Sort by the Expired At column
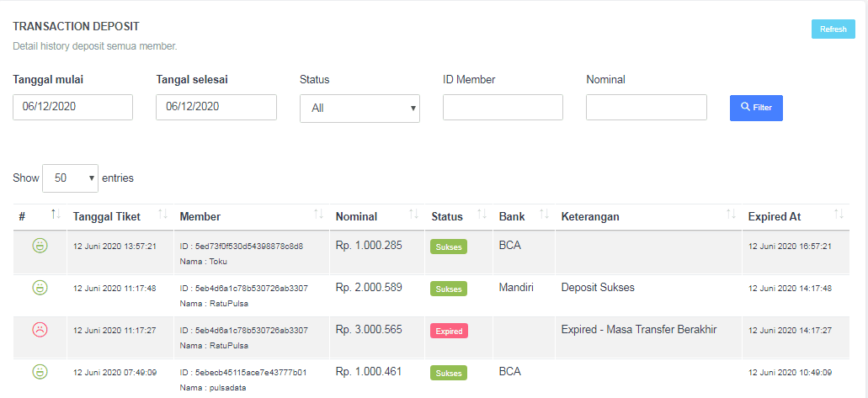This screenshot has width=868, height=398. [839, 216]
